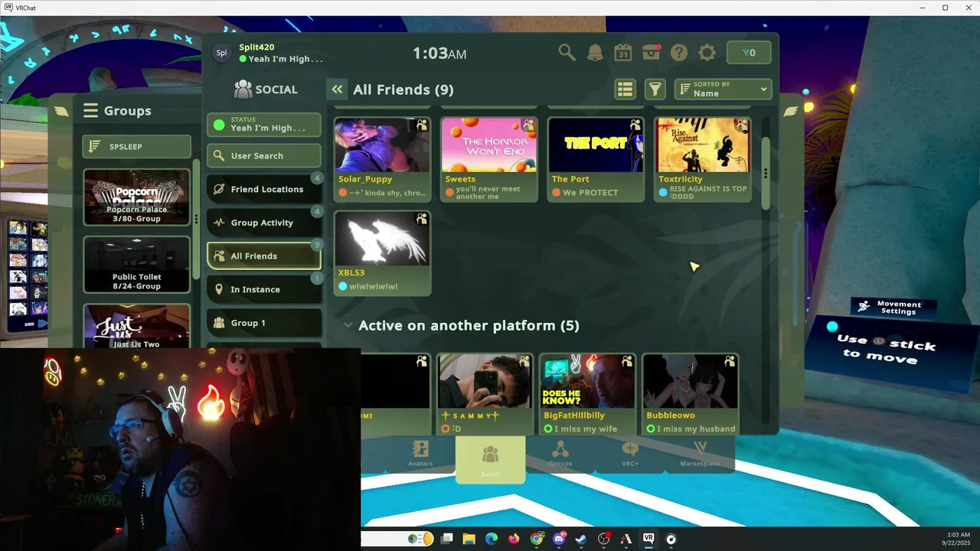The height and width of the screenshot is (551, 980).
Task: Open the calendar events icon
Action: coord(623,52)
